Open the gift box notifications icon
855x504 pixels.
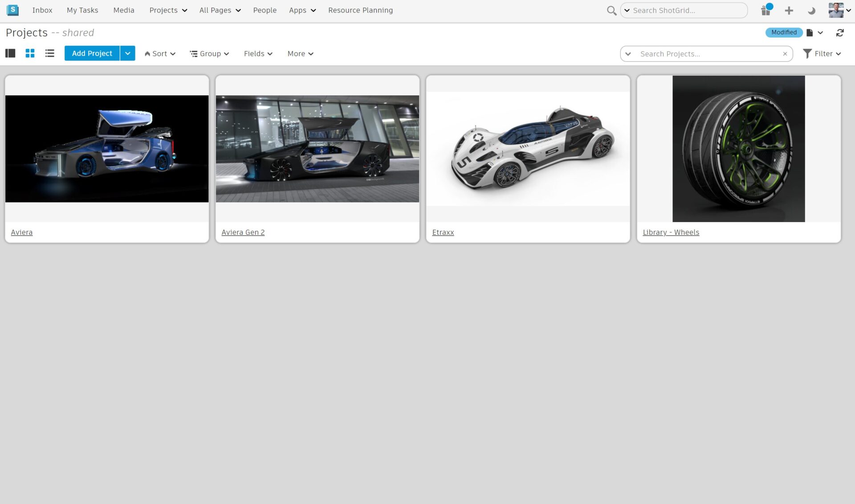[766, 10]
